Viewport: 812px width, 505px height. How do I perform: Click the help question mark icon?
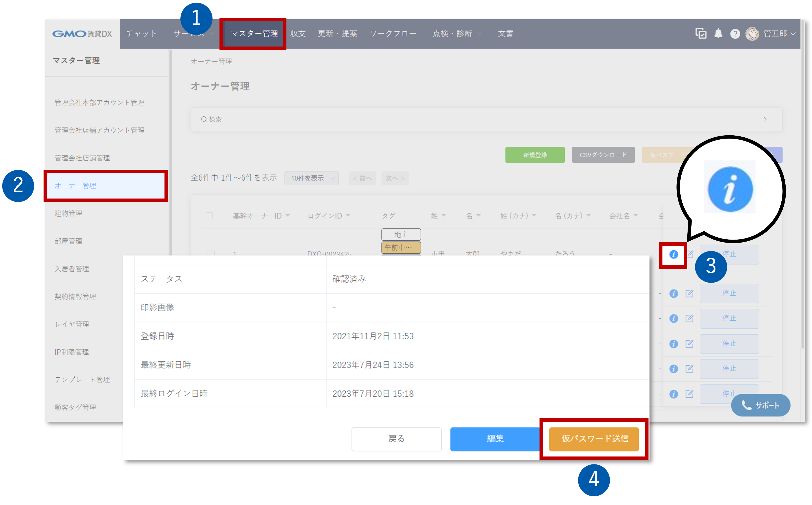735,34
